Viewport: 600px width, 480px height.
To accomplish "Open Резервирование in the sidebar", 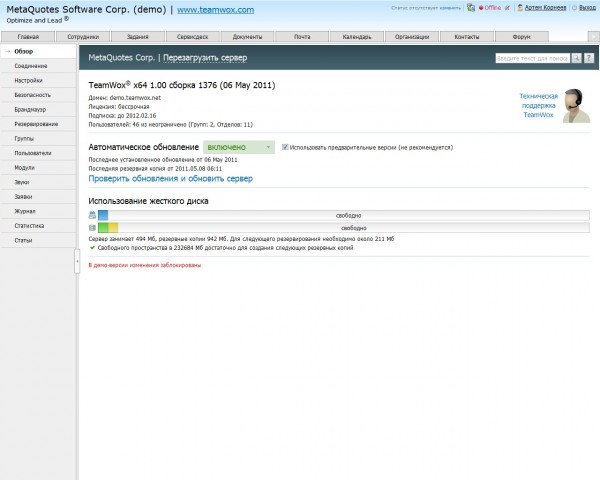I will coord(38,124).
